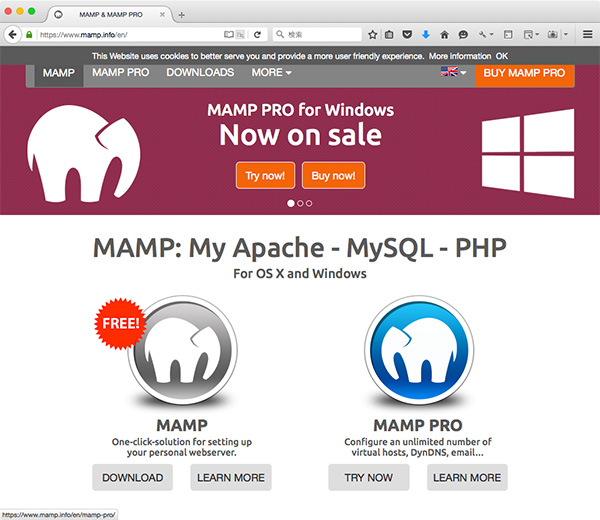This screenshot has height=520, width=600.
Task: Open the Firefox hamburger menu
Action: (588, 34)
